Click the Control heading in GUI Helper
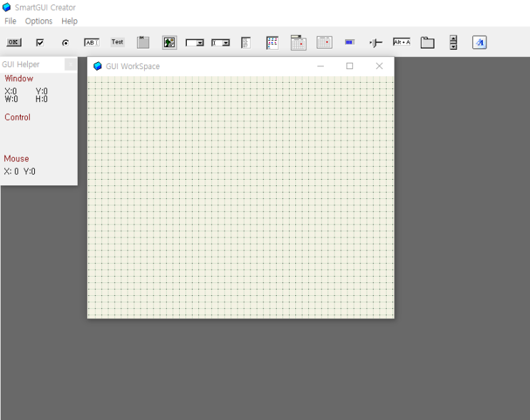 [x=17, y=117]
